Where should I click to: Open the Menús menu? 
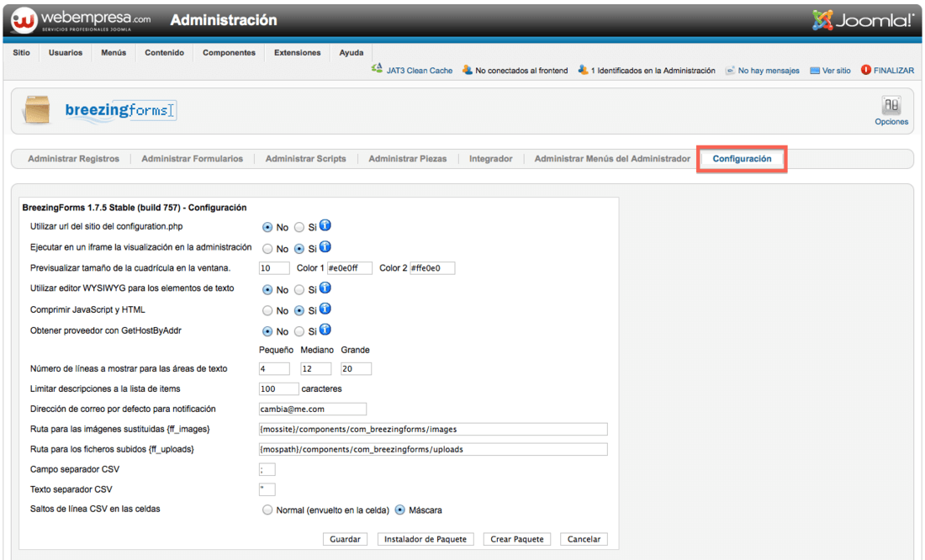[114, 52]
